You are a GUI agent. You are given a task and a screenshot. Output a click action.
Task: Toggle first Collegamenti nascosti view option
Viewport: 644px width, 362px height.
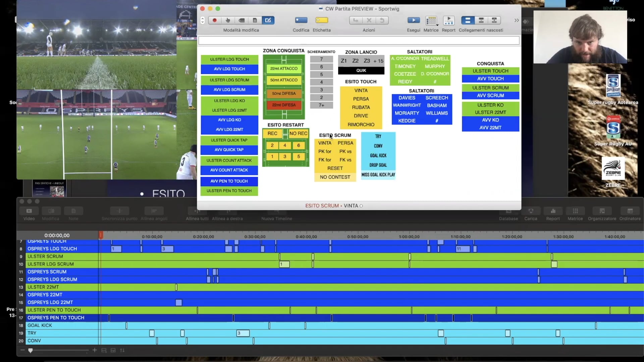click(468, 20)
